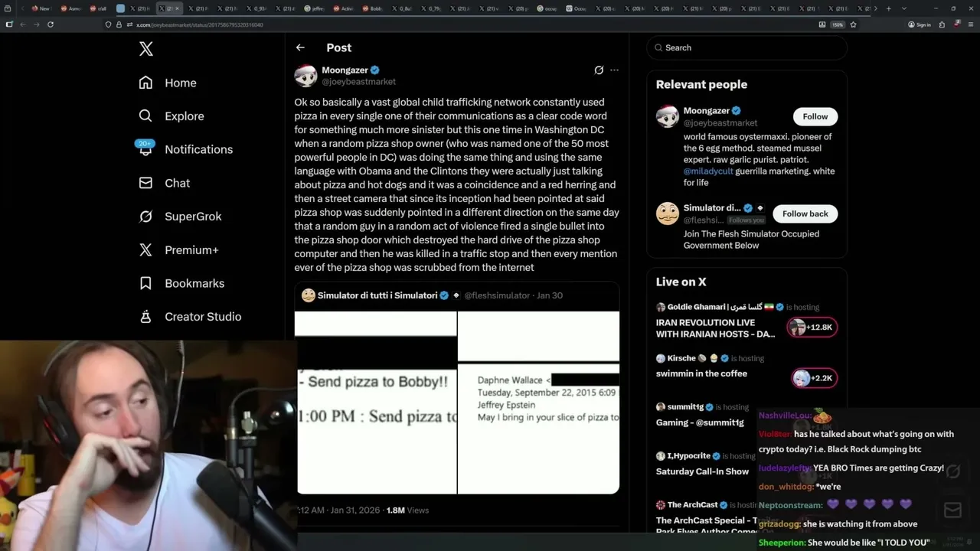The width and height of the screenshot is (980, 551).
Task: Open the @miladycult mention link
Action: click(x=708, y=171)
